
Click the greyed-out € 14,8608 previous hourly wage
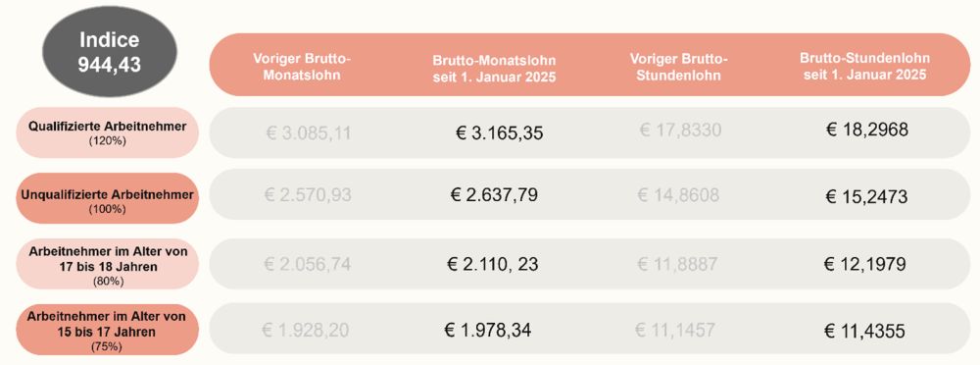pyautogui.click(x=678, y=194)
